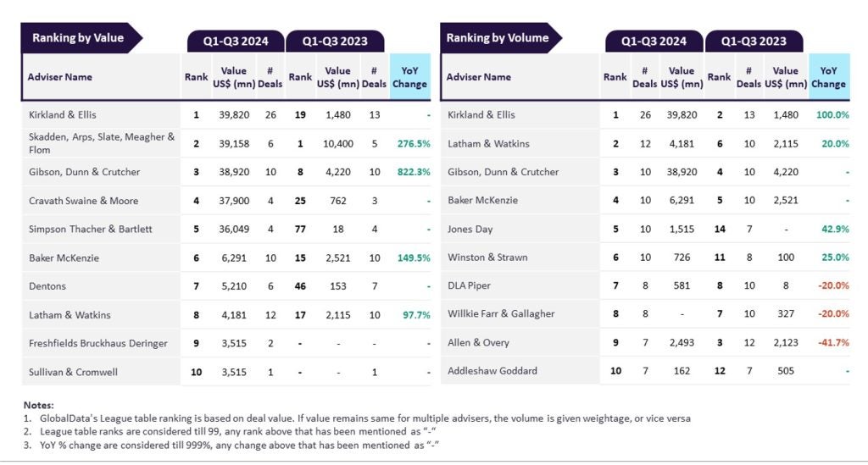The height and width of the screenshot is (465, 868).
Task: Select Skadden, Arps, Slate, Meagher & Flom row
Action: [x=102, y=143]
